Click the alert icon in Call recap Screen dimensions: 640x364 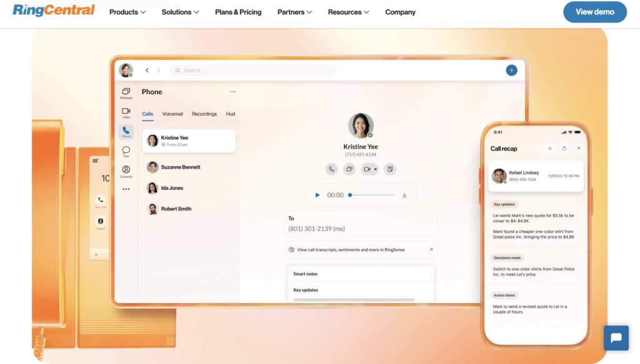(550, 149)
